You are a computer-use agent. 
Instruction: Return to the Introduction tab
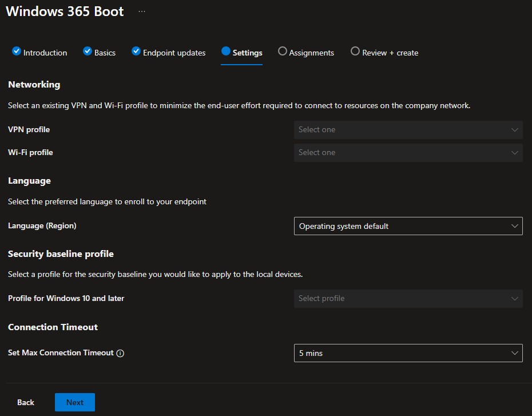[x=45, y=53]
